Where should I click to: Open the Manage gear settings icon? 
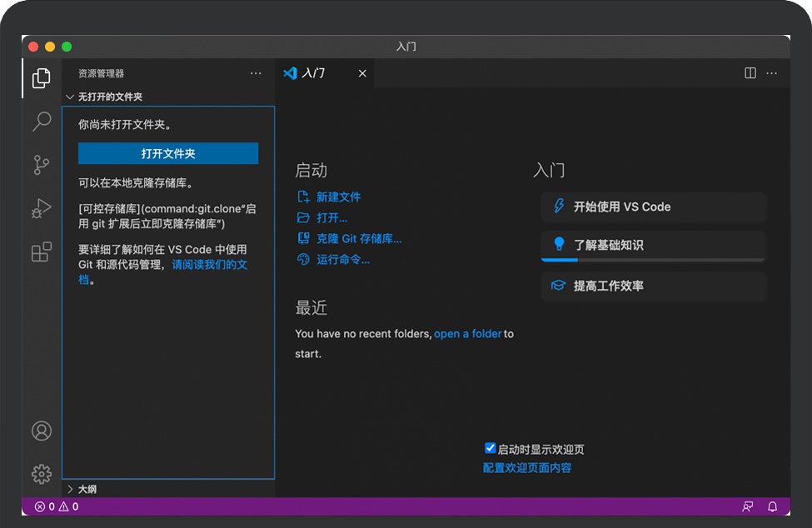click(42, 474)
